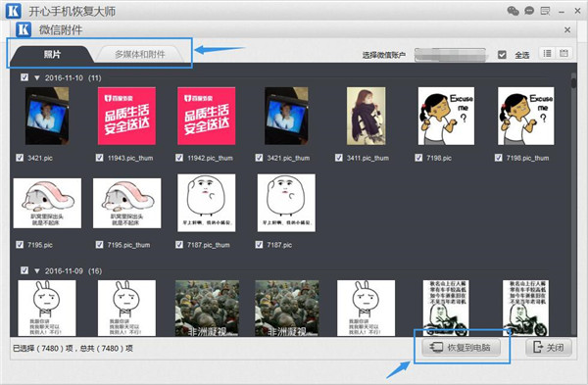Collapse the 2016-11-09 date group

[x=37, y=270]
